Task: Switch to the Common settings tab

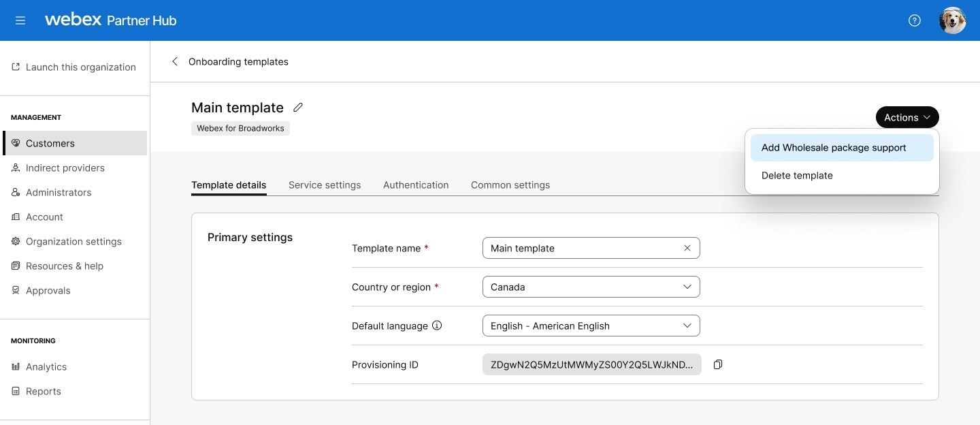Action: [x=510, y=185]
